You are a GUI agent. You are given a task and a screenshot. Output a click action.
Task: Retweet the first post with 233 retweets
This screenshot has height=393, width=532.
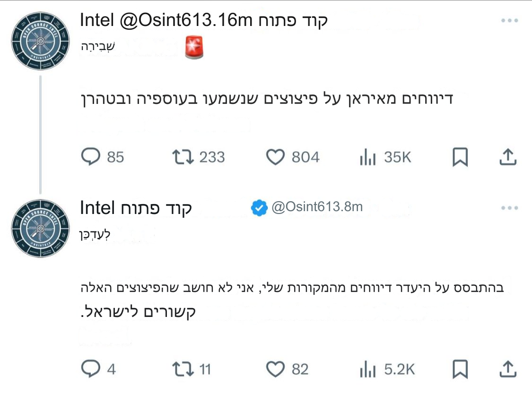[x=183, y=157]
